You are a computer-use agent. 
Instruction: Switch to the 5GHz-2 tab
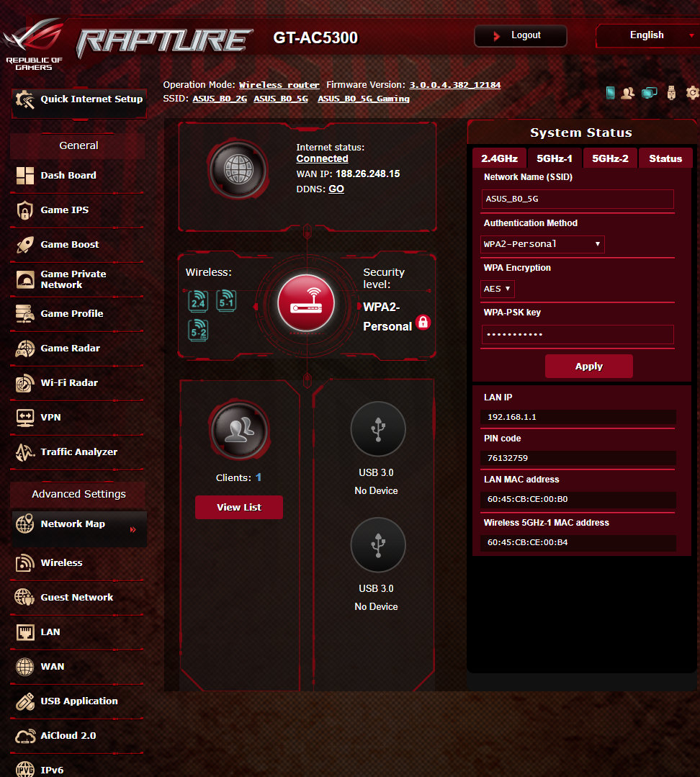pos(610,158)
